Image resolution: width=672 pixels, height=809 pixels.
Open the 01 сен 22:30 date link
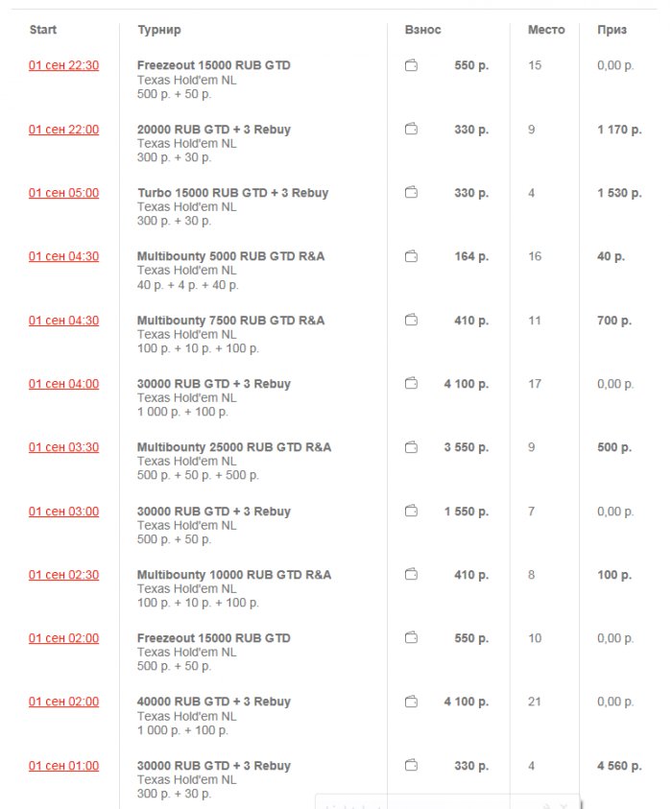[63, 66]
